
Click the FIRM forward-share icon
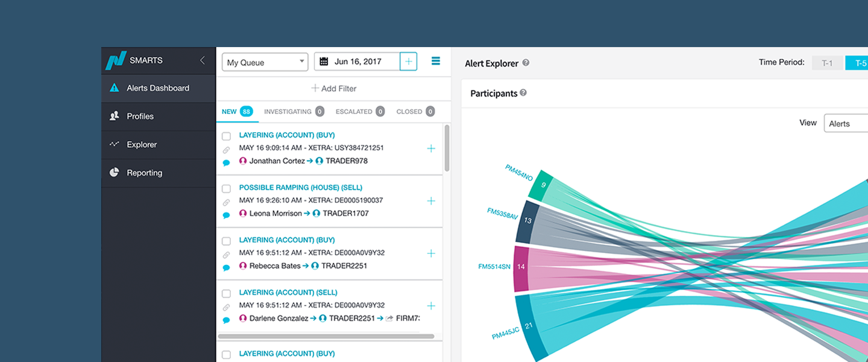point(389,319)
